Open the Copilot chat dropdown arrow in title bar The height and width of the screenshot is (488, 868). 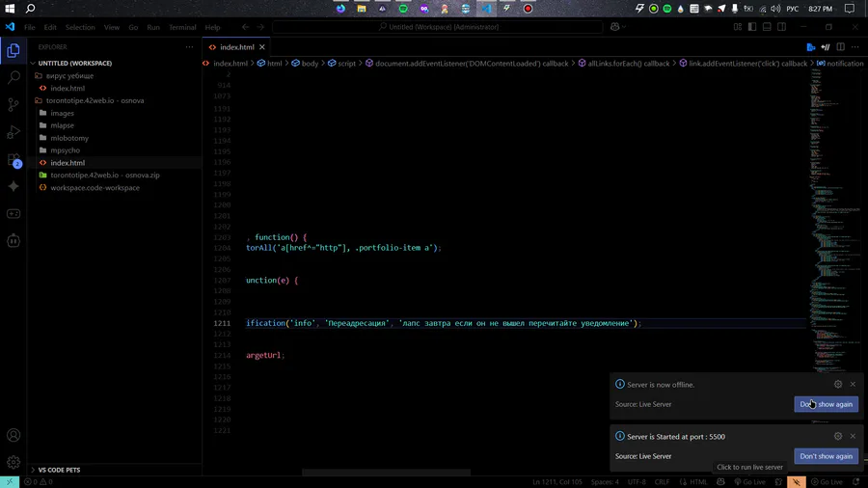pos(624,27)
